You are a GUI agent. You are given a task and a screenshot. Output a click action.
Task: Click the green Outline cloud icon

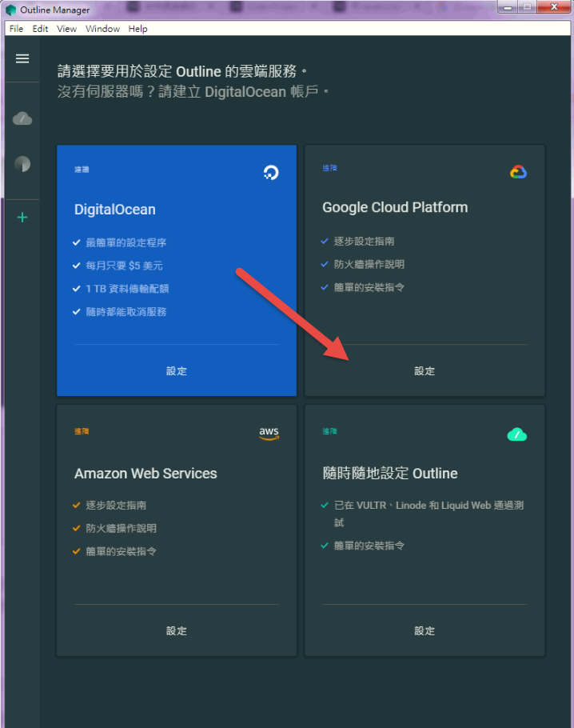517,434
